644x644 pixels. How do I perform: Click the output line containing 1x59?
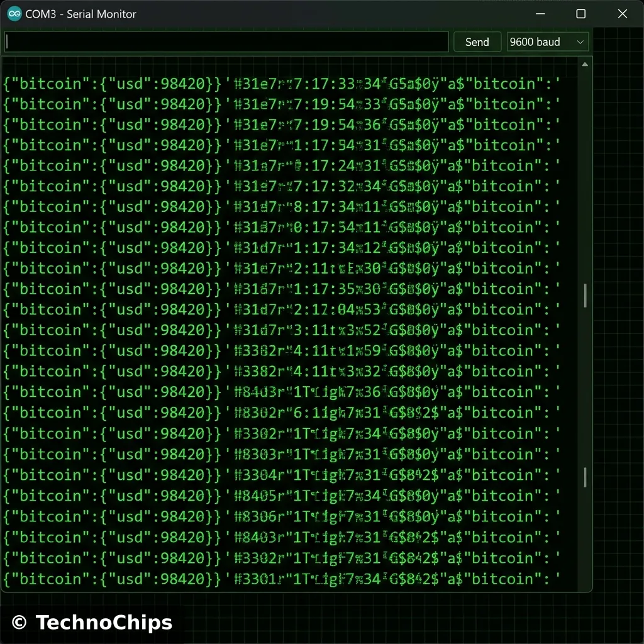coord(280,351)
